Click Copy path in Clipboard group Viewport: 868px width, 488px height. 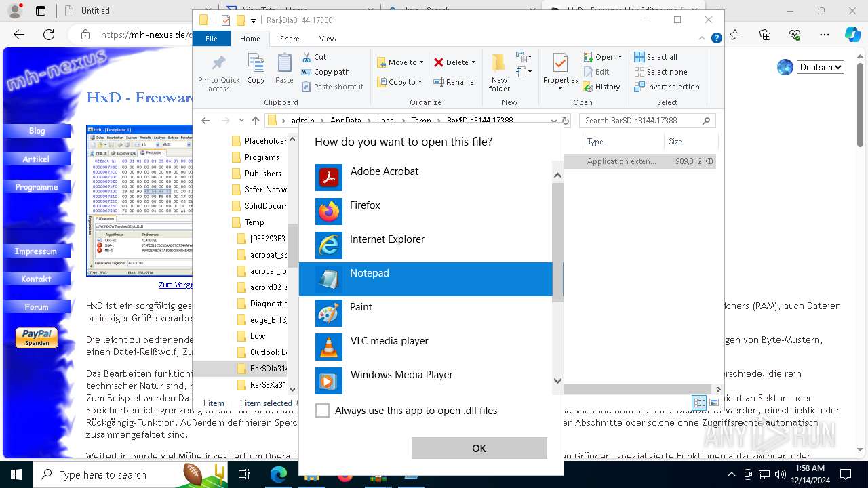325,72
